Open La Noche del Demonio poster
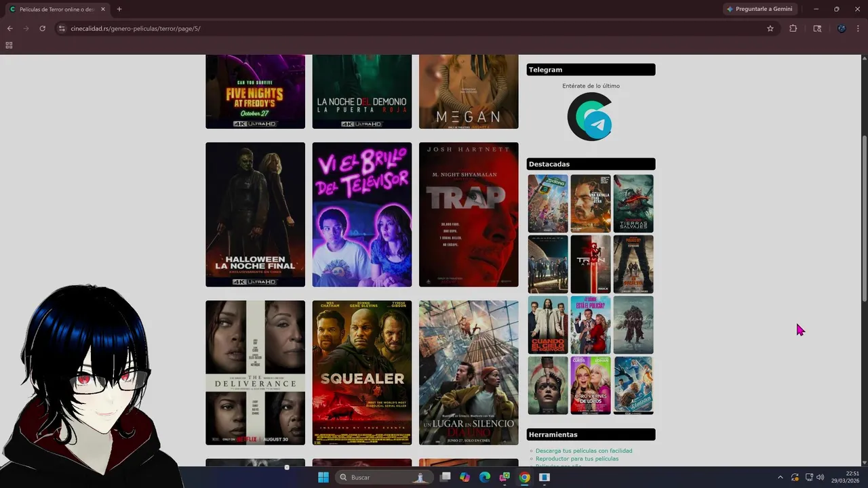The width and height of the screenshot is (868, 488). coord(361,91)
